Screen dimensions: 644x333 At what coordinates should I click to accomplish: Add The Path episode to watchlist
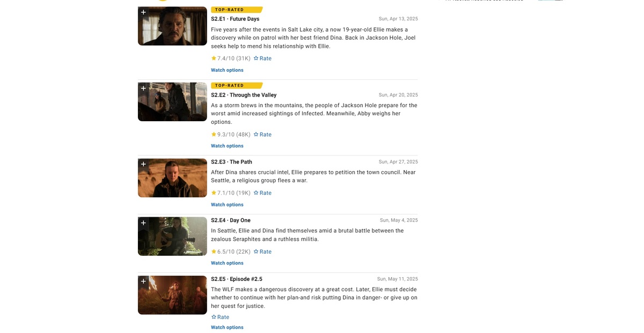point(143,165)
